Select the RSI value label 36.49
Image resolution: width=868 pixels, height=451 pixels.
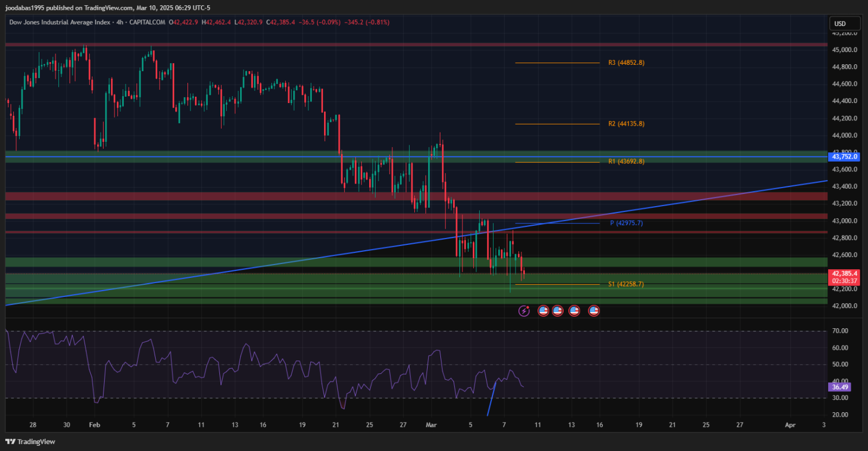(x=840, y=386)
